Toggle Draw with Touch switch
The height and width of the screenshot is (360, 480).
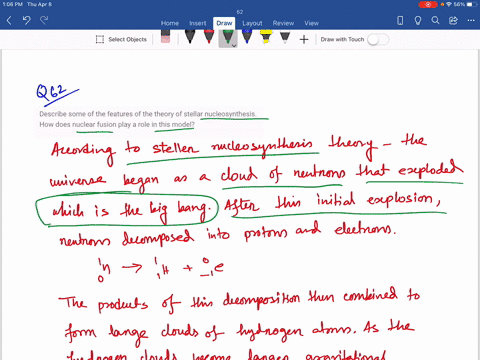click(378, 39)
